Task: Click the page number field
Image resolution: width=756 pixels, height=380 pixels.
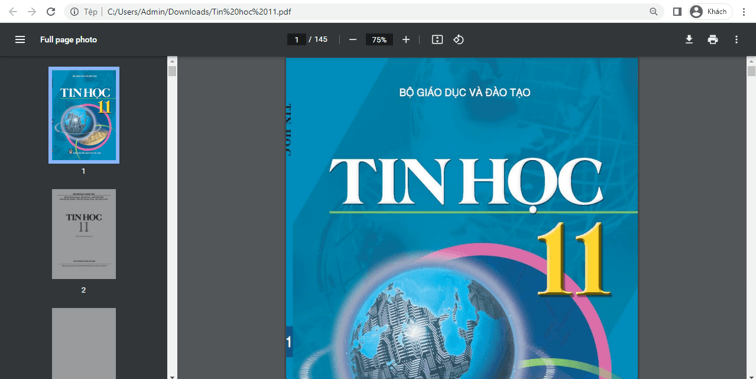Action: coord(297,40)
